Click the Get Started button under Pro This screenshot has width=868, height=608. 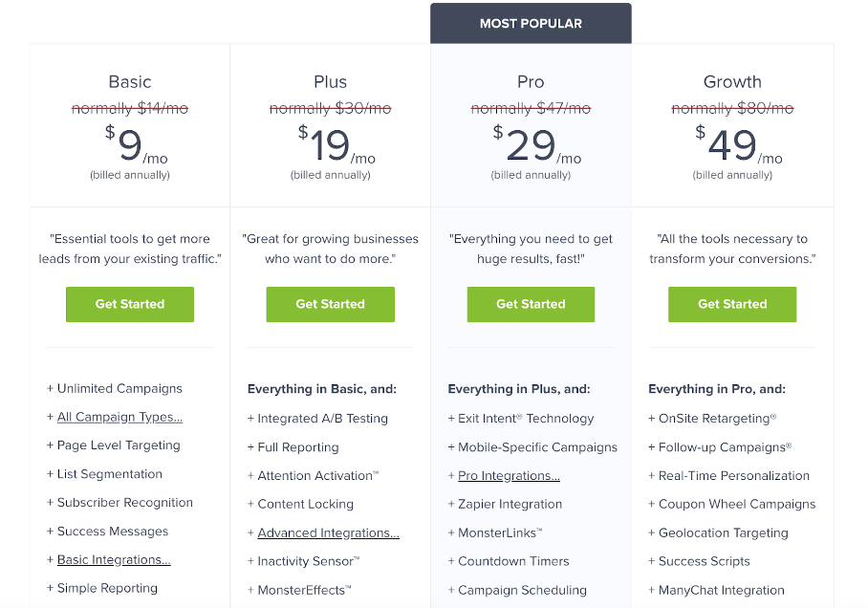click(531, 304)
